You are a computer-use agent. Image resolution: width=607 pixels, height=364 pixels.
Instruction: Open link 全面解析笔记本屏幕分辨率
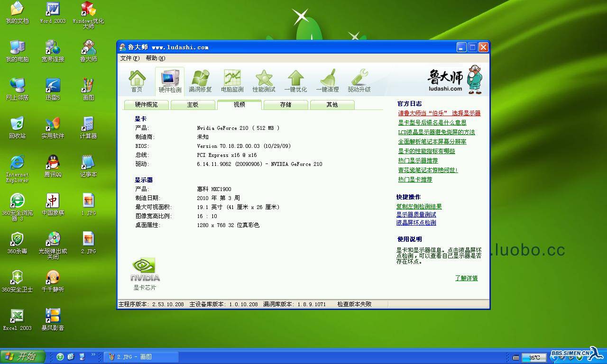[x=432, y=142]
